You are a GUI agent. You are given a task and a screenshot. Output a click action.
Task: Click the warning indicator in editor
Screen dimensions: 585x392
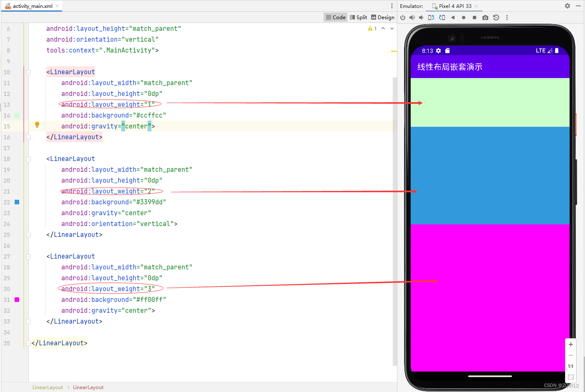pyautogui.click(x=372, y=28)
